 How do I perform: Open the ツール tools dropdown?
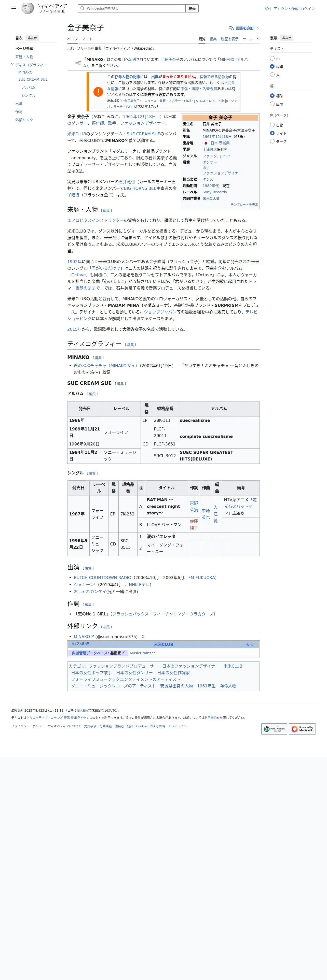click(x=251, y=39)
